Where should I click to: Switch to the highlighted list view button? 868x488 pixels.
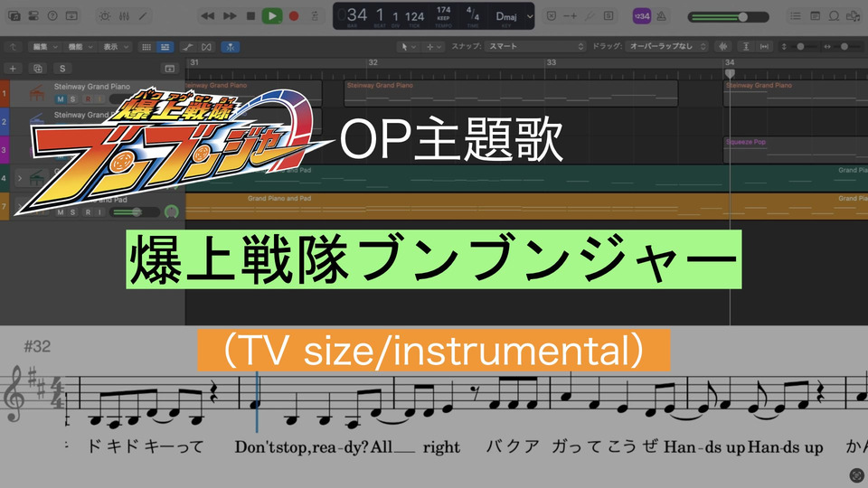(x=165, y=47)
